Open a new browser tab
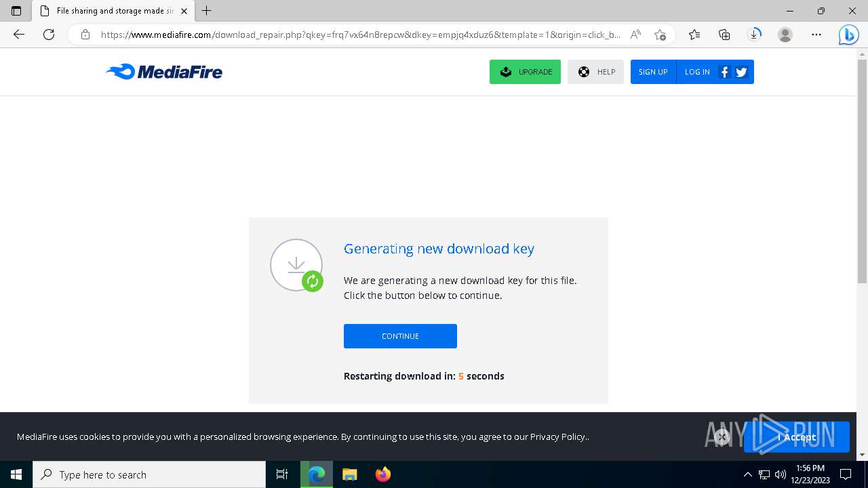 [207, 11]
